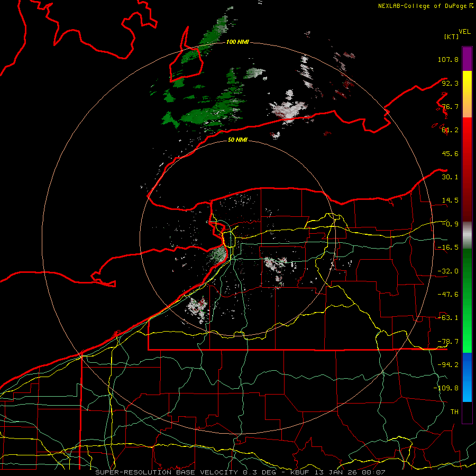Click the 50 NMI range ring label
The width and height of the screenshot is (476, 476).
click(237, 140)
